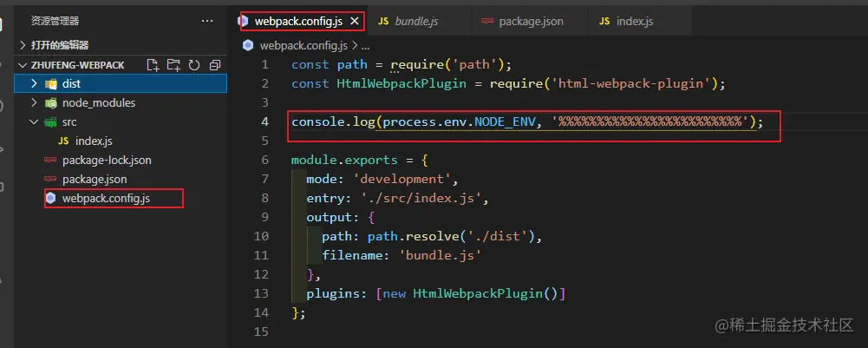Click path.resolve call on line 10
868x348 pixels.
pyautogui.click(x=414, y=236)
